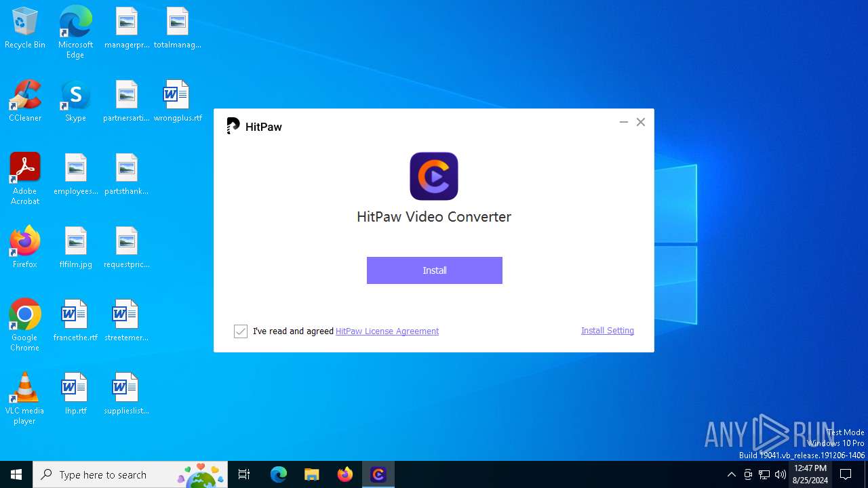This screenshot has height=488, width=868.
Task: Select the partnersarti... image file
Action: 127,102
